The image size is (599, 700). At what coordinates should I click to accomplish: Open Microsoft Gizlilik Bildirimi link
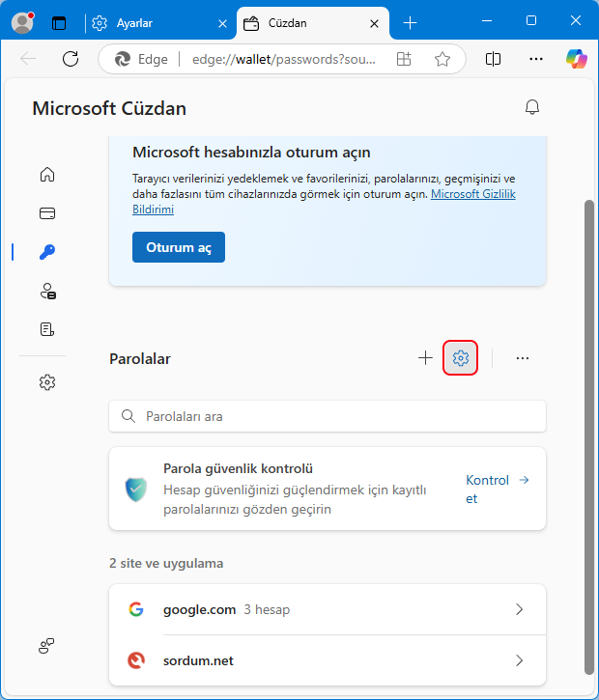(x=325, y=202)
